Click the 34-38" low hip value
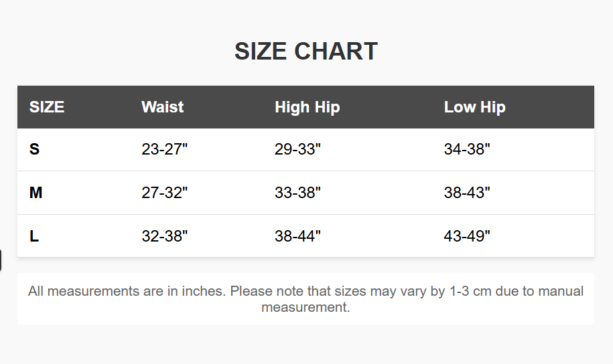This screenshot has height=364, width=613. (467, 150)
